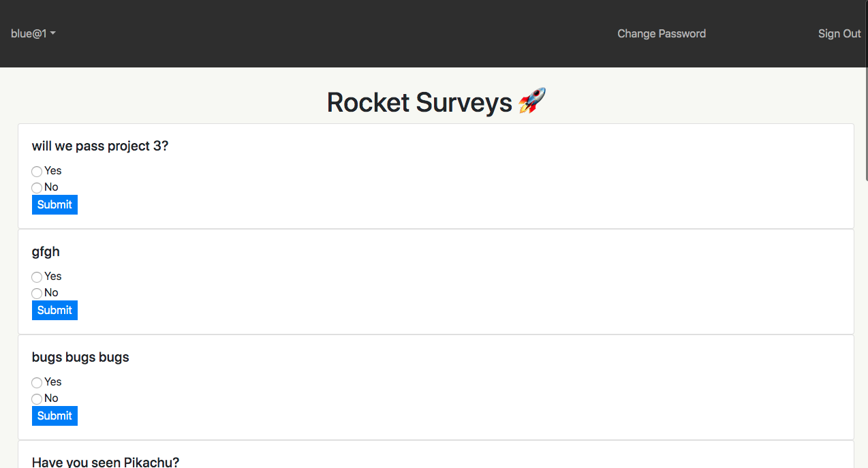Image resolution: width=868 pixels, height=468 pixels.
Task: Click the 'bugs bugs bugs' survey title
Action: click(x=80, y=357)
